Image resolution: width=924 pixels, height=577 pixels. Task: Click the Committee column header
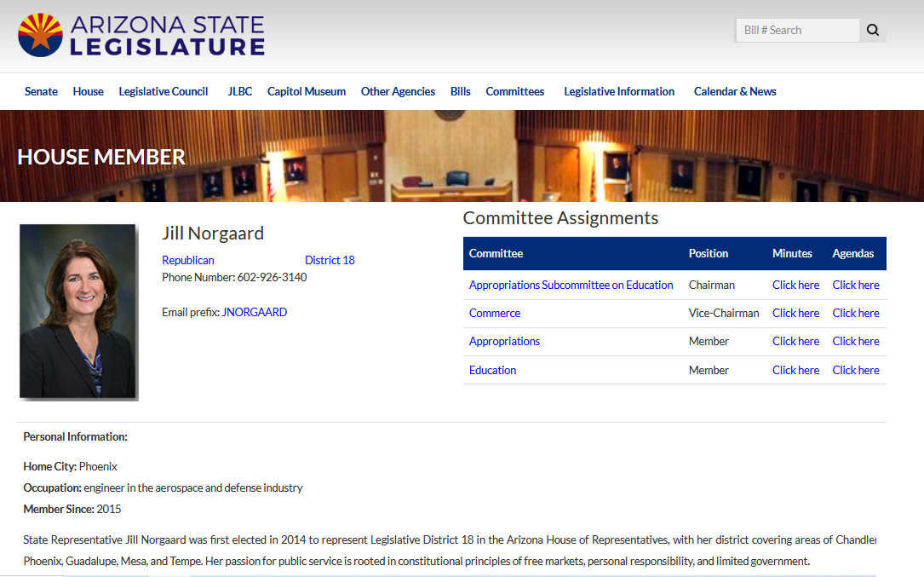(x=496, y=254)
